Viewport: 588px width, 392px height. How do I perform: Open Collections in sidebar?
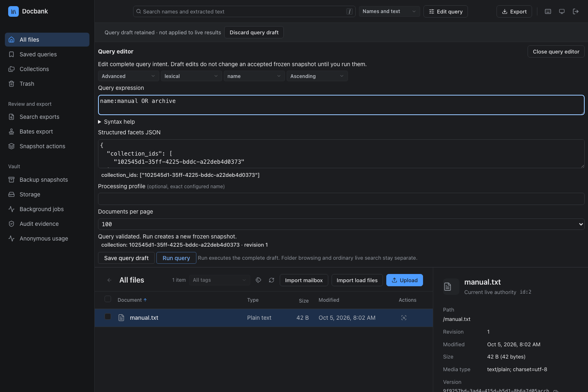click(47, 69)
